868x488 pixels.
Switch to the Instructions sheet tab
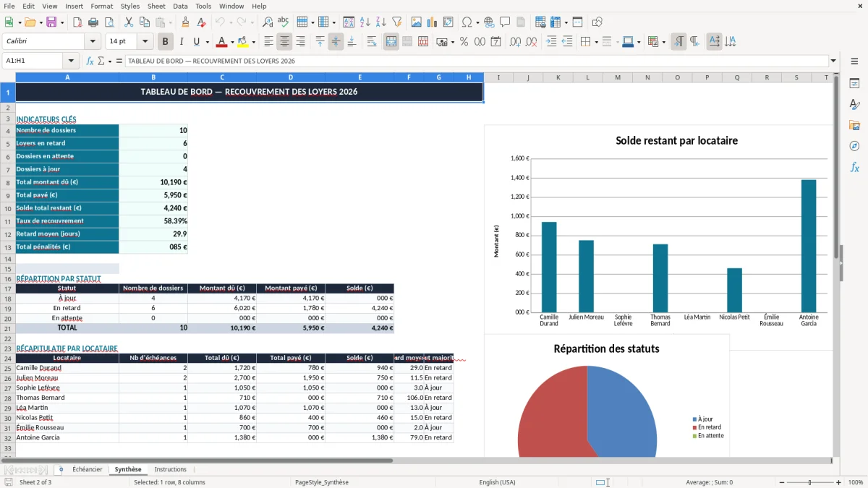pyautogui.click(x=170, y=469)
